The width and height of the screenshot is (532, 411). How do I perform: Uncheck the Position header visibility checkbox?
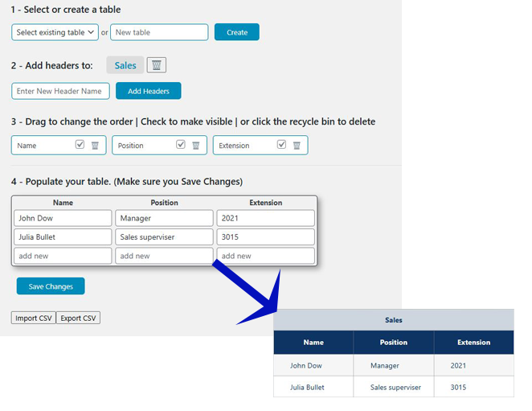coord(181,145)
